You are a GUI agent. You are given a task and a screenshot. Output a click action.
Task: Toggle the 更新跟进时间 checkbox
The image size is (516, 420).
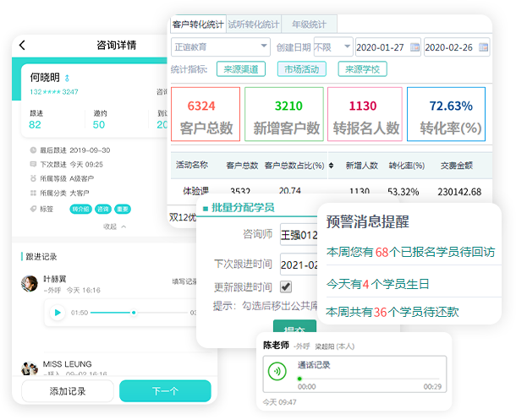[x=286, y=287]
